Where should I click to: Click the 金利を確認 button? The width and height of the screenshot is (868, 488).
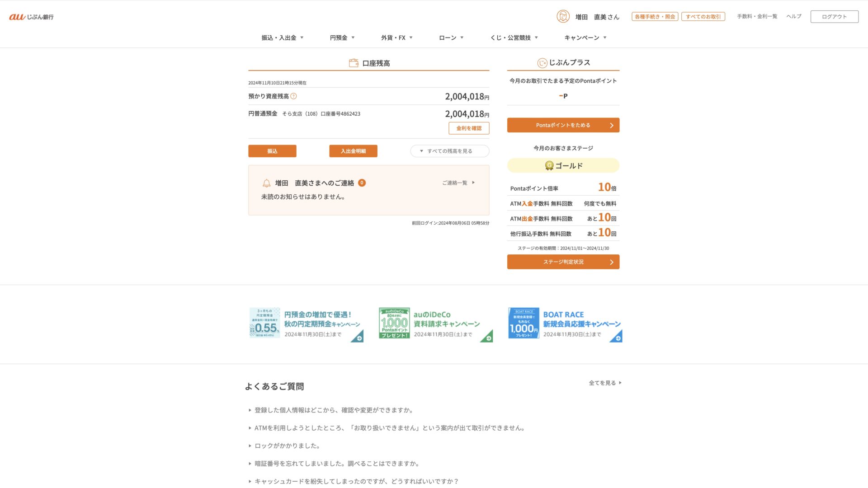pos(469,128)
